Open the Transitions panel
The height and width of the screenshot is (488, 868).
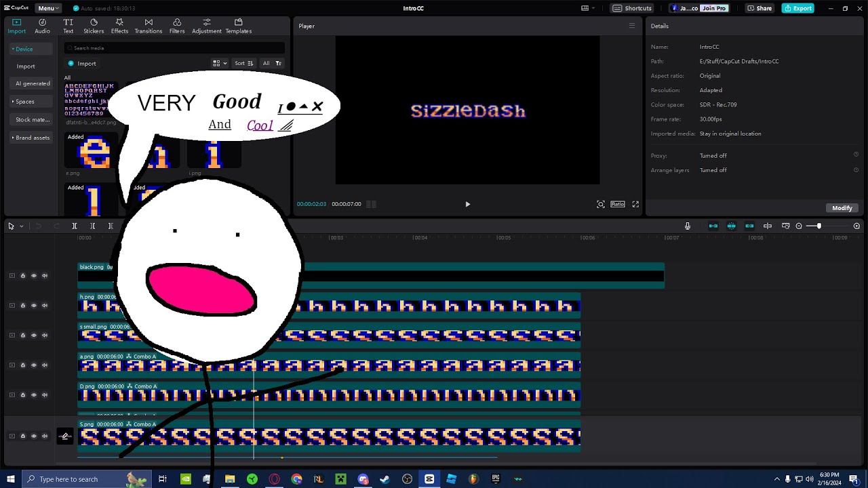tap(148, 26)
